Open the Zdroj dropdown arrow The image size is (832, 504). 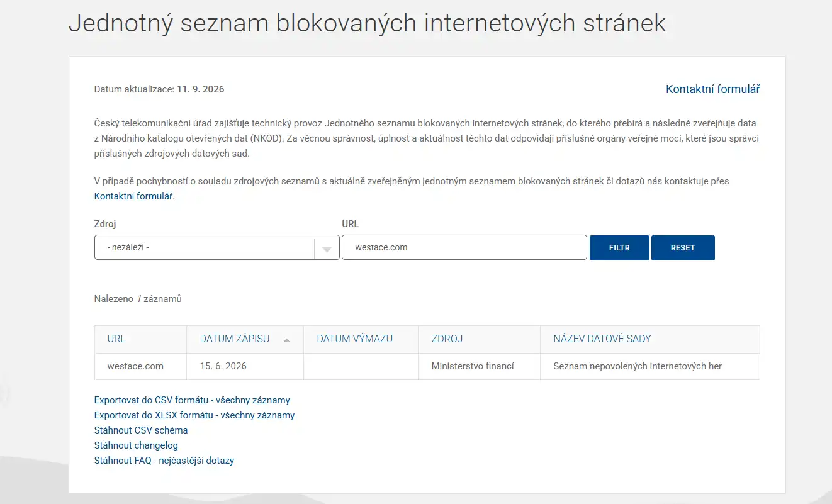pos(327,249)
